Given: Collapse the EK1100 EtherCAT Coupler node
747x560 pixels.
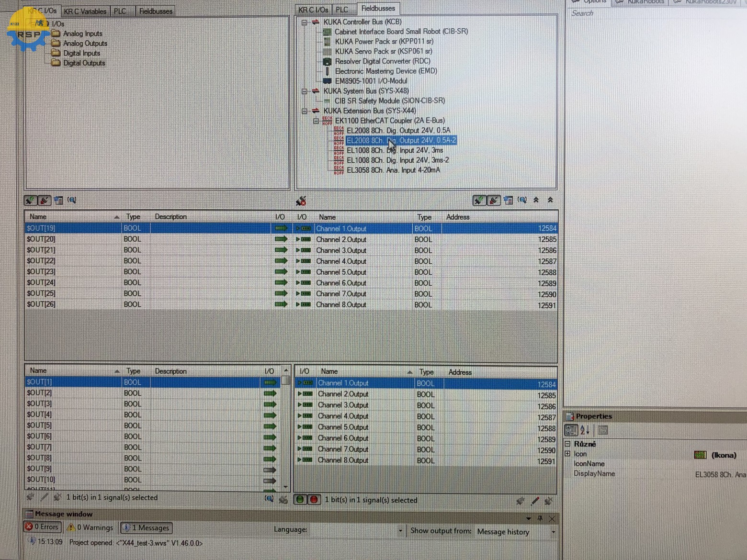Looking at the screenshot, I should (316, 121).
